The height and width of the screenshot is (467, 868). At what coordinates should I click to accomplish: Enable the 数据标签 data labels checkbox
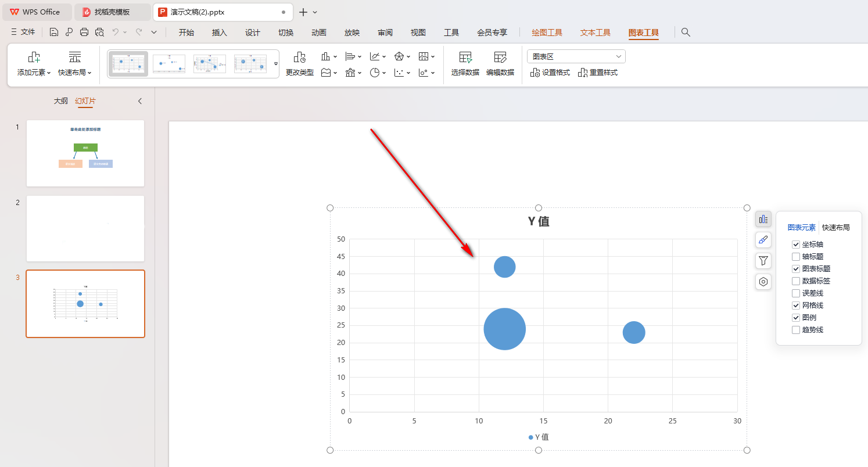[x=796, y=281]
